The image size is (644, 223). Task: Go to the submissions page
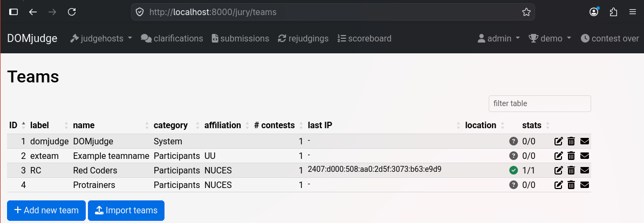[x=240, y=39]
